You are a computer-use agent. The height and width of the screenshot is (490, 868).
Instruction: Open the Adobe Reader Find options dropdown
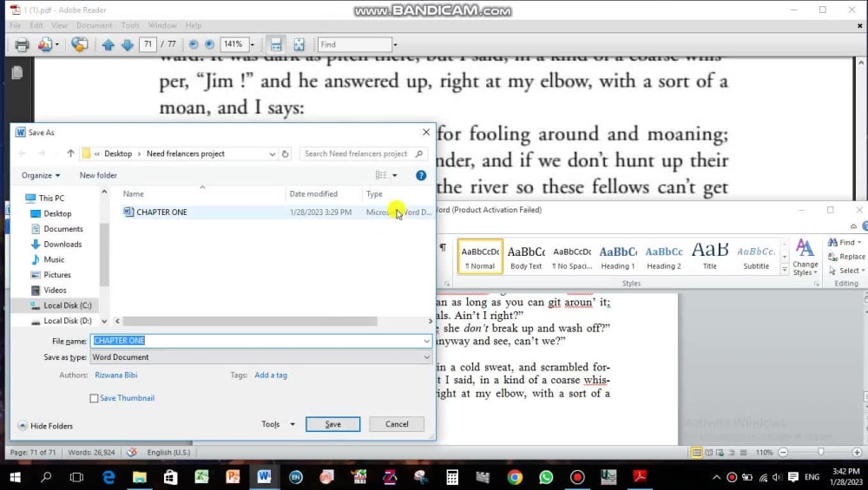point(395,45)
